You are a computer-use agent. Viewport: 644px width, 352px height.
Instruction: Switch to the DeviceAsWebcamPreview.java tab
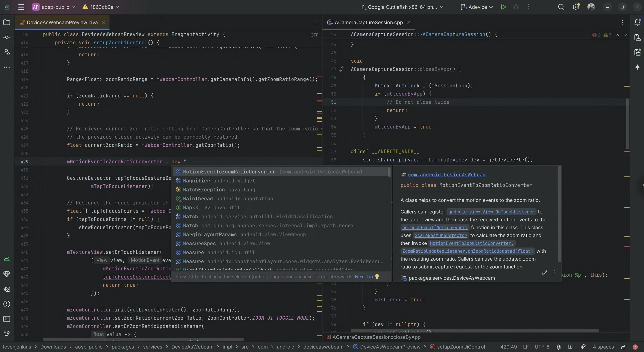61,22
